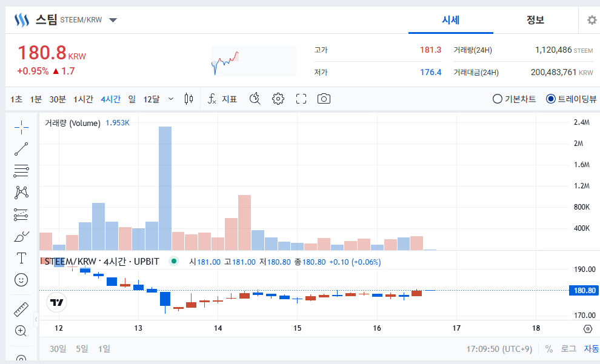This screenshot has width=600, height=364.
Task: Click the mini price sparkline thumbnail
Action: click(x=254, y=61)
